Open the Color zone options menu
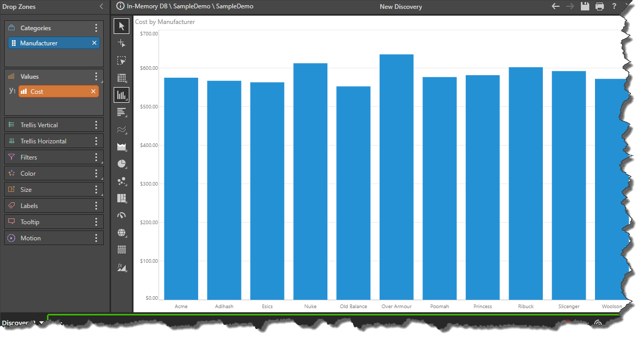 [96, 174]
